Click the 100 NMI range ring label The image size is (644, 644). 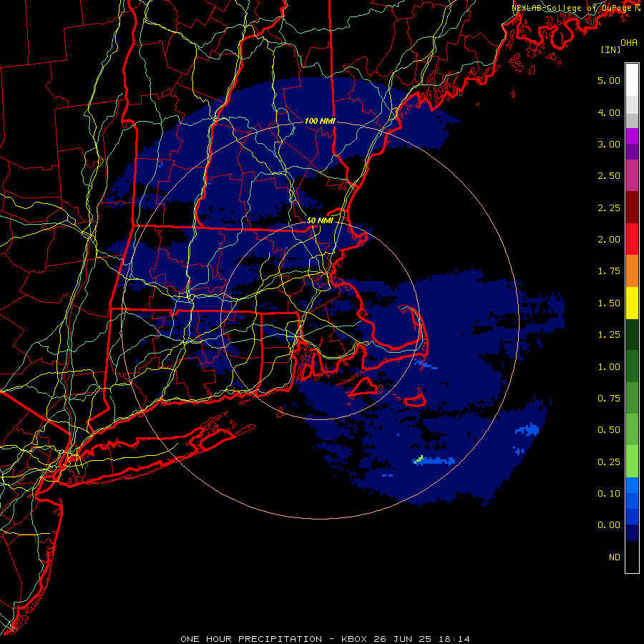tap(320, 121)
